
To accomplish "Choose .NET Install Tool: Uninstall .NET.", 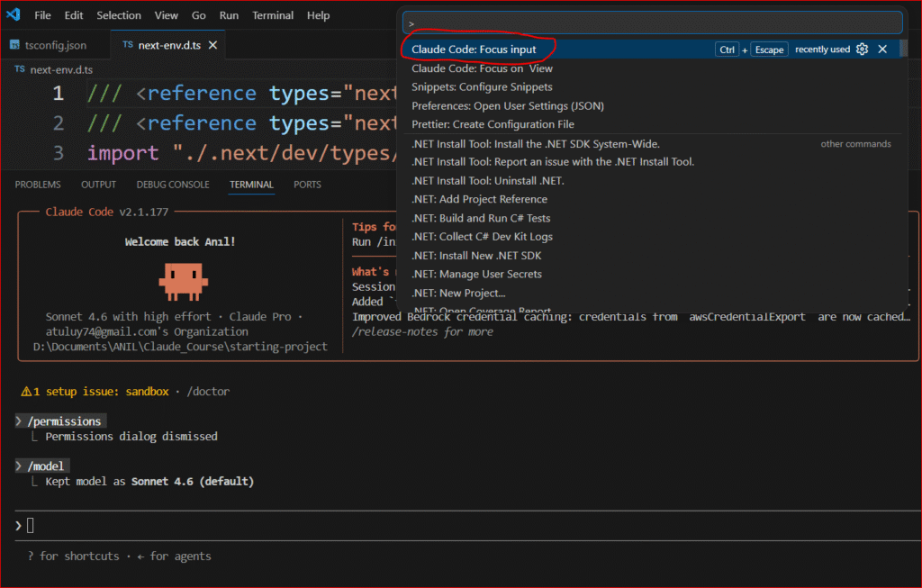I will click(x=651, y=180).
